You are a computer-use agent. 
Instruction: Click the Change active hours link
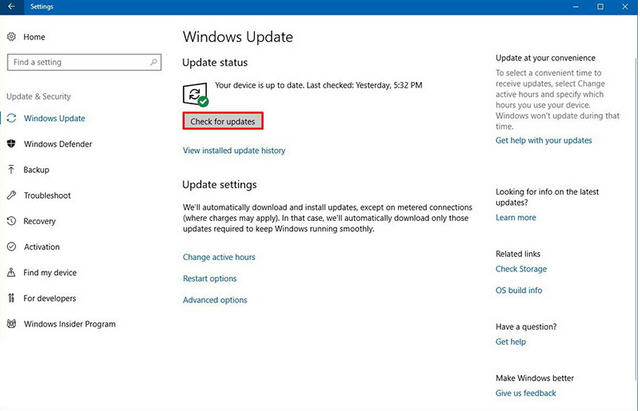(219, 257)
